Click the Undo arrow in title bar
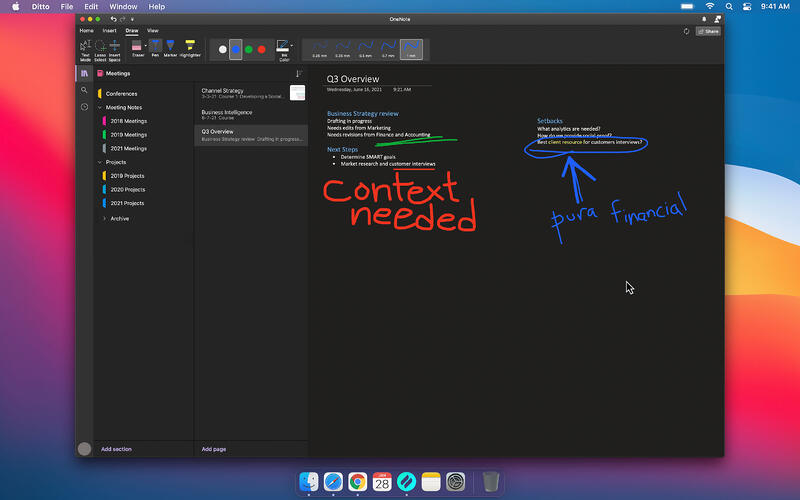This screenshot has width=800, height=500. pyautogui.click(x=113, y=19)
